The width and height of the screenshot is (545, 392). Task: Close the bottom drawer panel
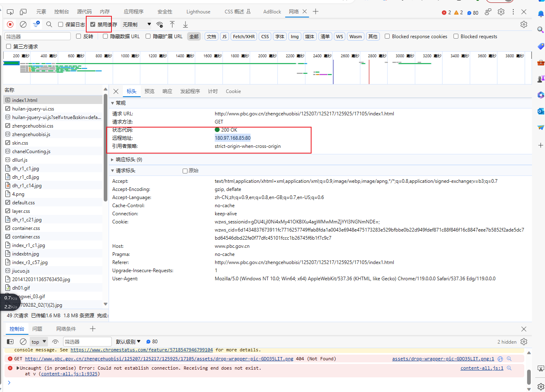tap(524, 329)
